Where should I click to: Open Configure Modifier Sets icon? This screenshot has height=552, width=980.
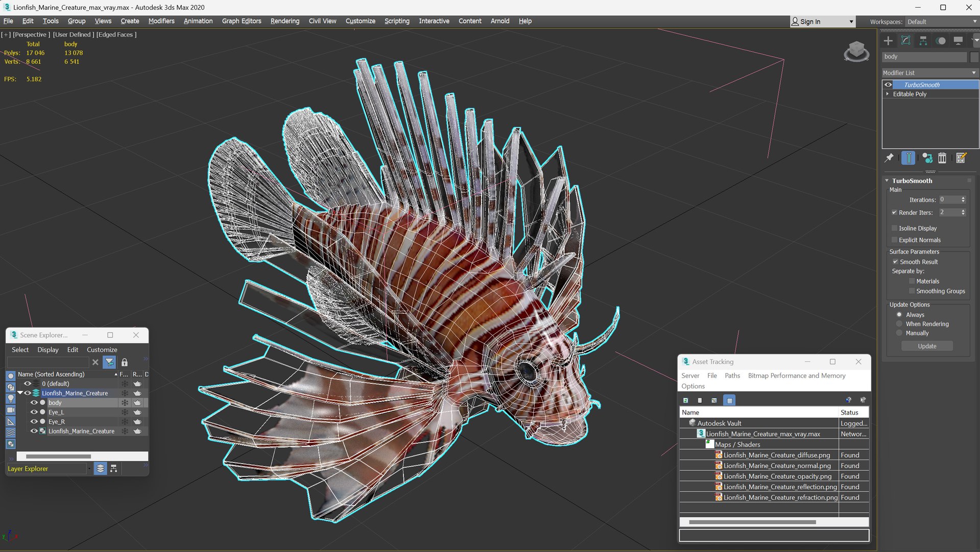(961, 158)
